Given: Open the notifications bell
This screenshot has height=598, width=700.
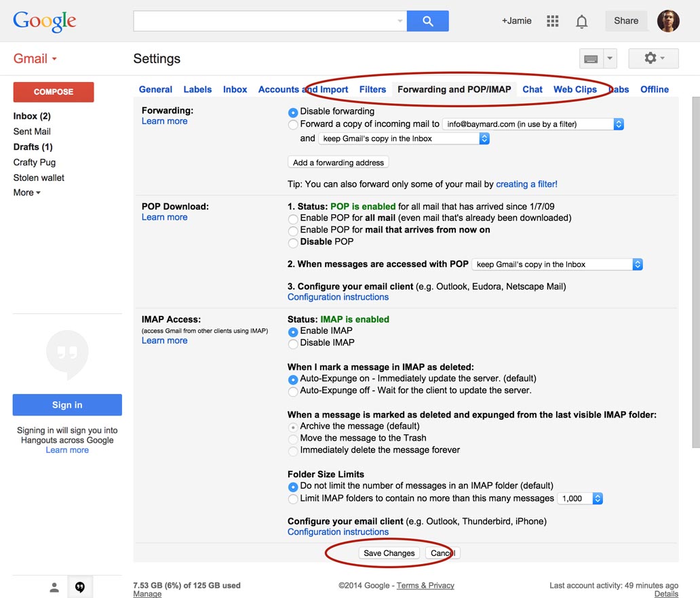Looking at the screenshot, I should coord(581,22).
